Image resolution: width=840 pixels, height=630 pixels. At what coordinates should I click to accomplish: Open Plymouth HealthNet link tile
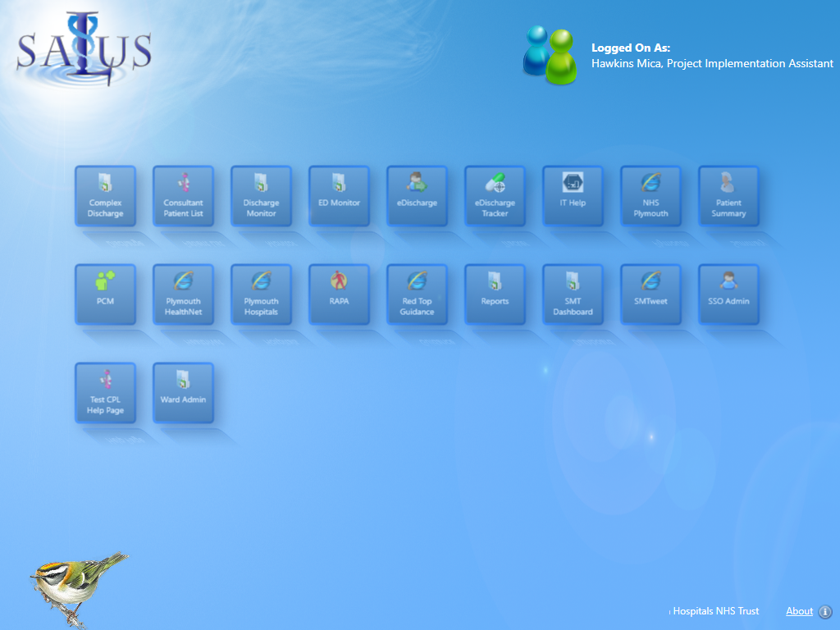point(183,294)
